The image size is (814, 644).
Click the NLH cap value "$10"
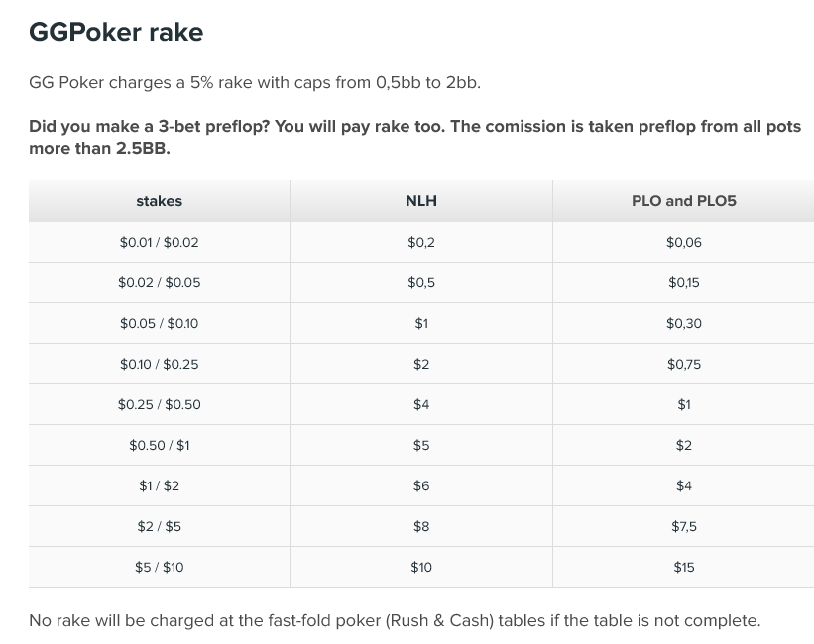click(421, 567)
